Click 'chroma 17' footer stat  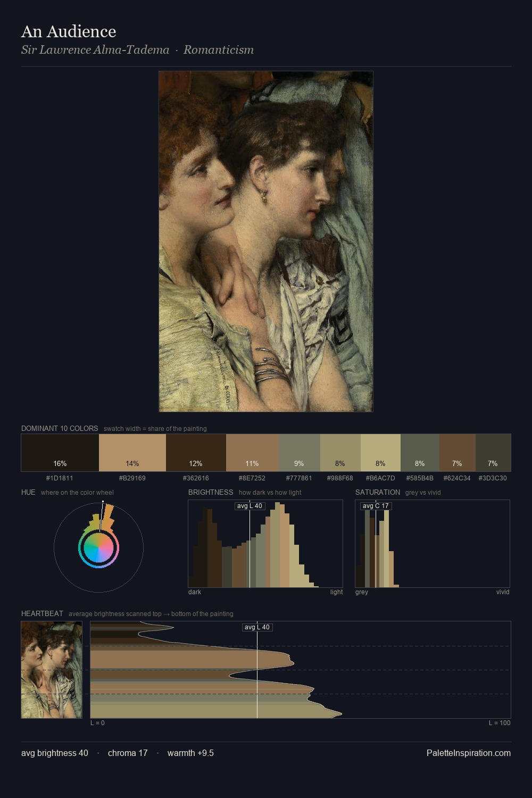[x=128, y=753]
